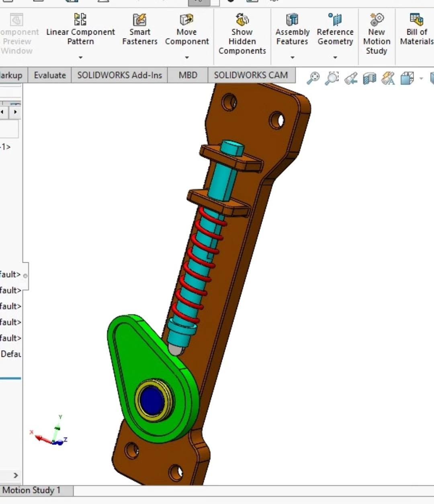Screen dimensions: 434x504
Task: Click the panel's bottom scroll-right arrow
Action: [x=16, y=475]
